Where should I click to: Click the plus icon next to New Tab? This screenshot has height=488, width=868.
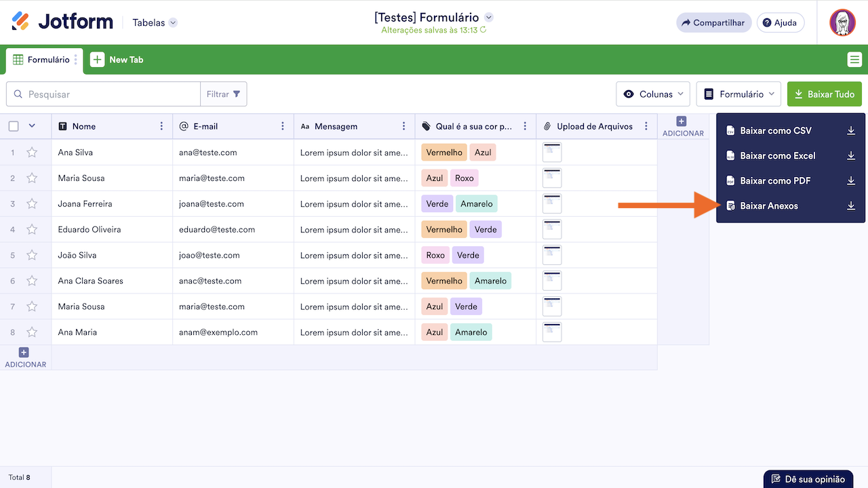[98, 60]
